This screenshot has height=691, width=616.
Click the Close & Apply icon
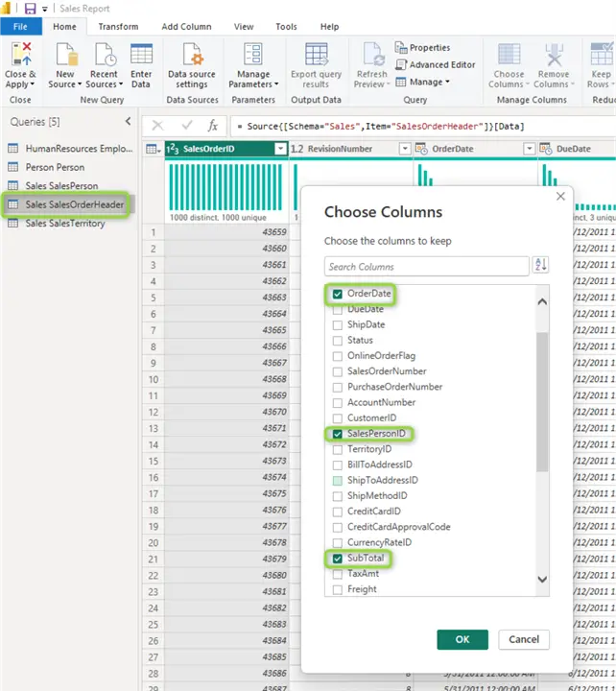tap(21, 55)
